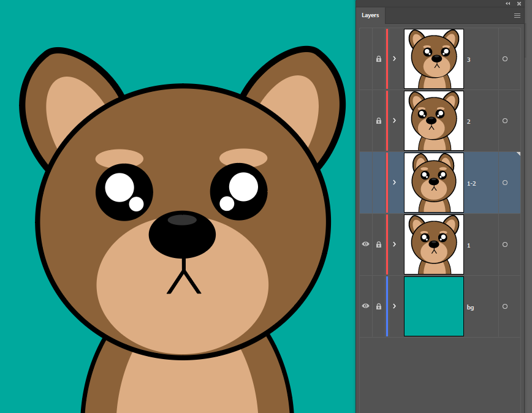Open the Layers panel menu
The height and width of the screenshot is (413, 532).
point(517,15)
